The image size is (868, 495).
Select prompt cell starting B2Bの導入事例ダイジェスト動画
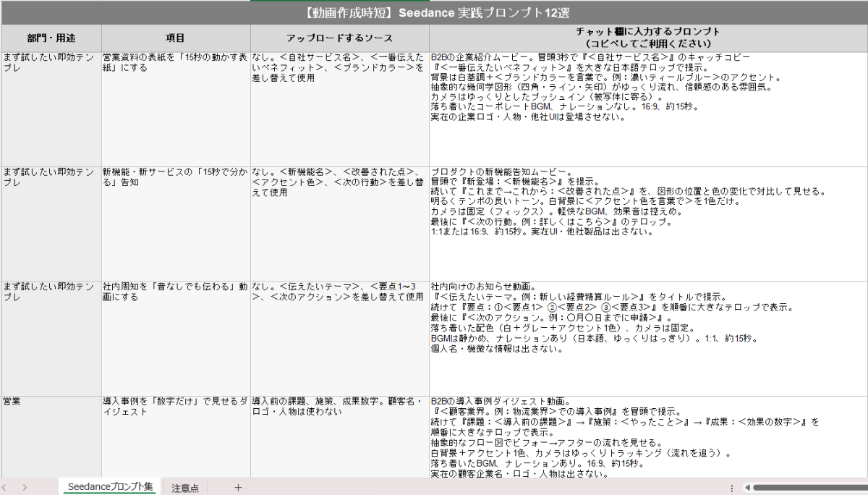point(649,436)
